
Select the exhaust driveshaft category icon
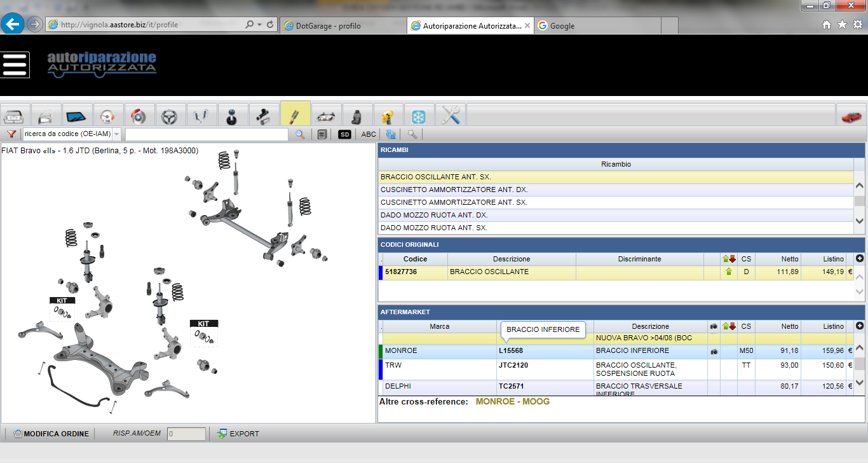tap(264, 116)
